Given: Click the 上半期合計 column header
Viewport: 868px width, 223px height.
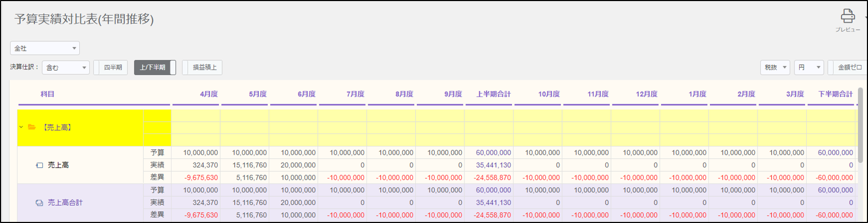Looking at the screenshot, I should [x=493, y=94].
